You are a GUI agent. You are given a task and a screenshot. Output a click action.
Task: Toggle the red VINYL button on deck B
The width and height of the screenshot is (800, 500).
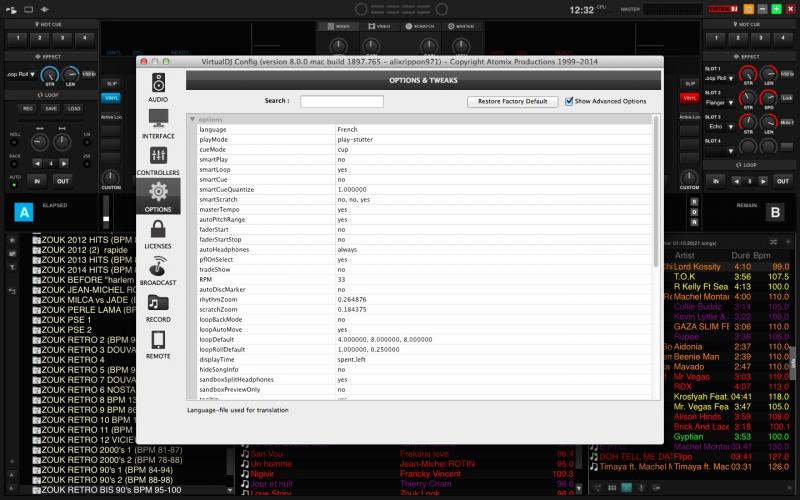(x=690, y=98)
